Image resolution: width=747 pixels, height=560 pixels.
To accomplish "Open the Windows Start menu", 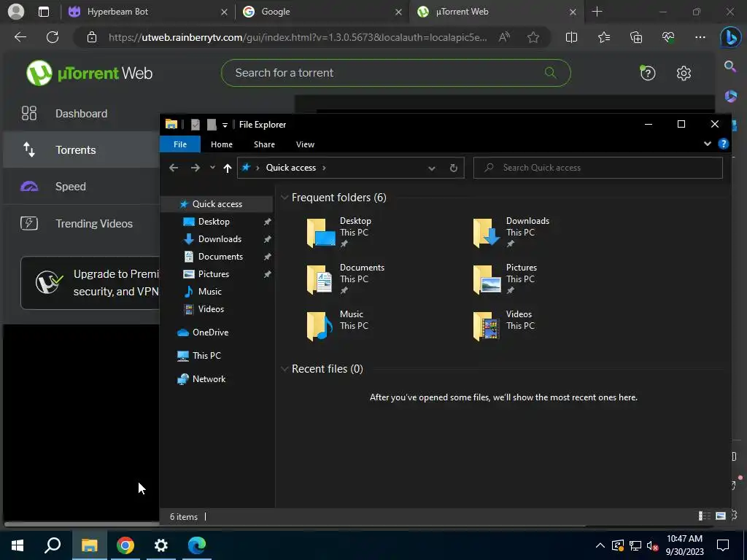I will (x=18, y=545).
